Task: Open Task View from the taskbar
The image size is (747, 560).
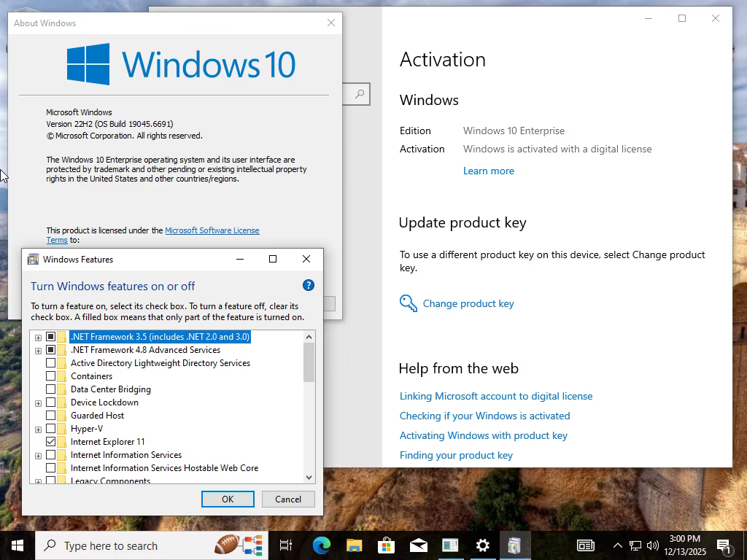Action: [286, 545]
